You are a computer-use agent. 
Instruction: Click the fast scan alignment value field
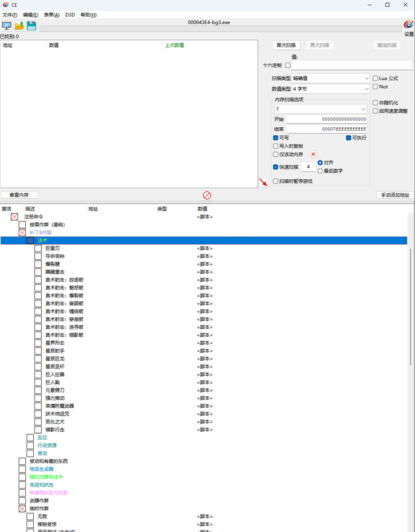click(x=308, y=166)
